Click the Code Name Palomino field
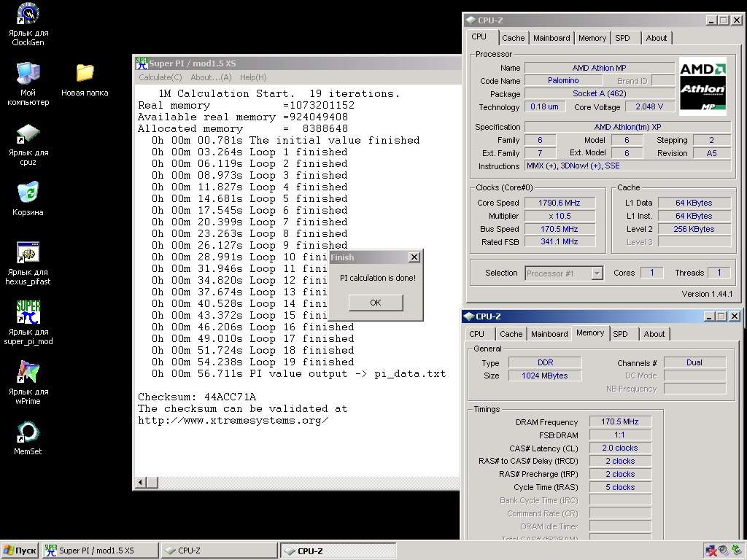747x560 pixels. pos(563,80)
